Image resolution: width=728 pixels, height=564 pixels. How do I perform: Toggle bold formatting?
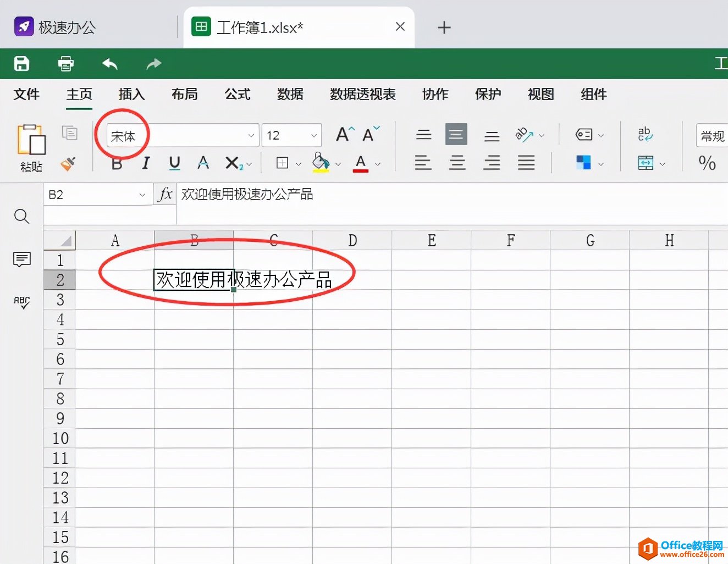pos(117,163)
